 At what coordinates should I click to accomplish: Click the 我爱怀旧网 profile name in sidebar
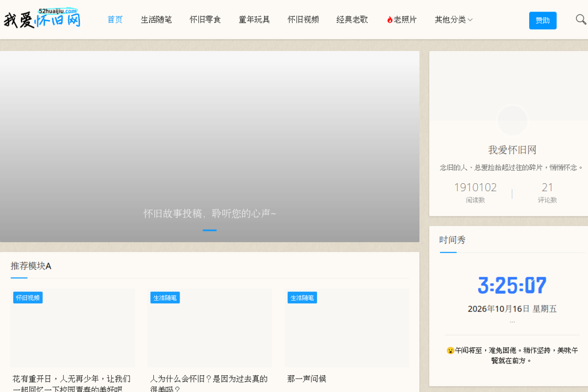tap(512, 150)
